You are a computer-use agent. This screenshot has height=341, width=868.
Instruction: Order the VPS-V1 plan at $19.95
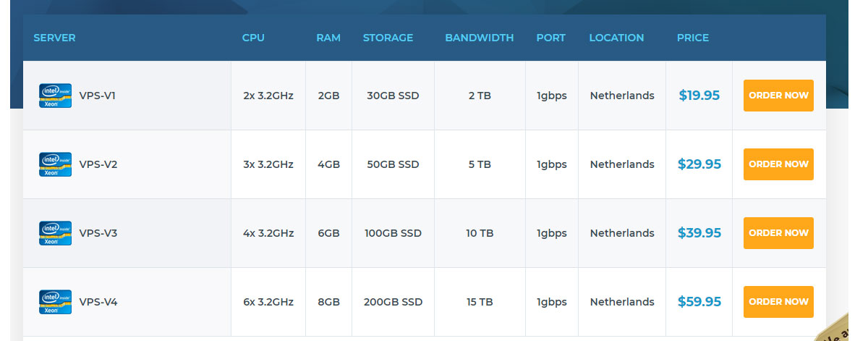tap(778, 96)
